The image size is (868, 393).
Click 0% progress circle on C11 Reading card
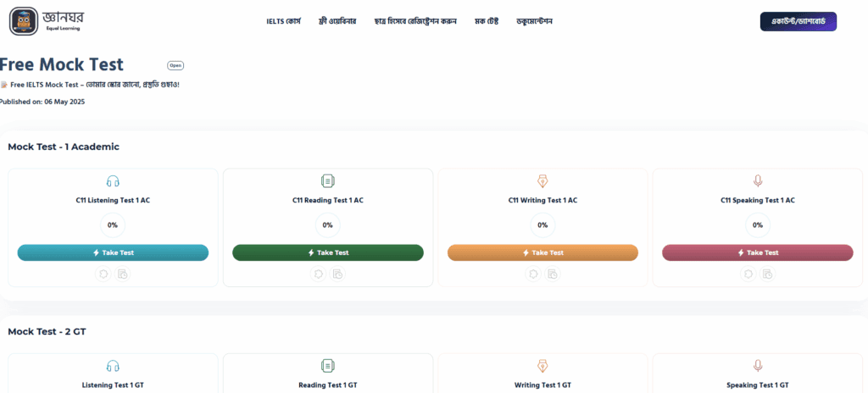coord(328,225)
